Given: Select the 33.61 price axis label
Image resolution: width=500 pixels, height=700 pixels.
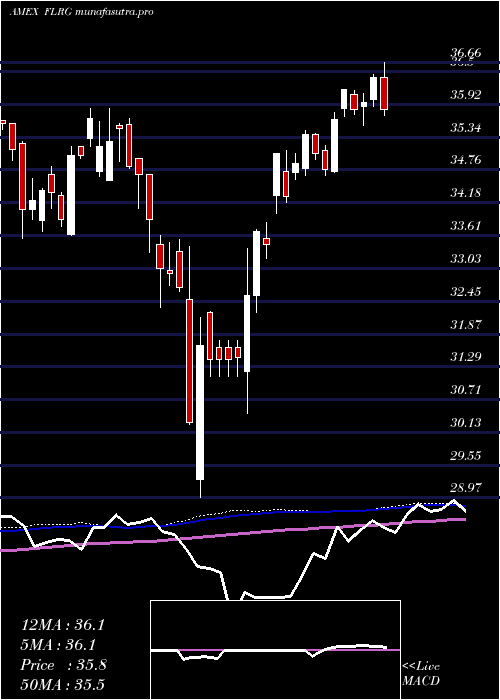Looking at the screenshot, I should pos(466,226).
